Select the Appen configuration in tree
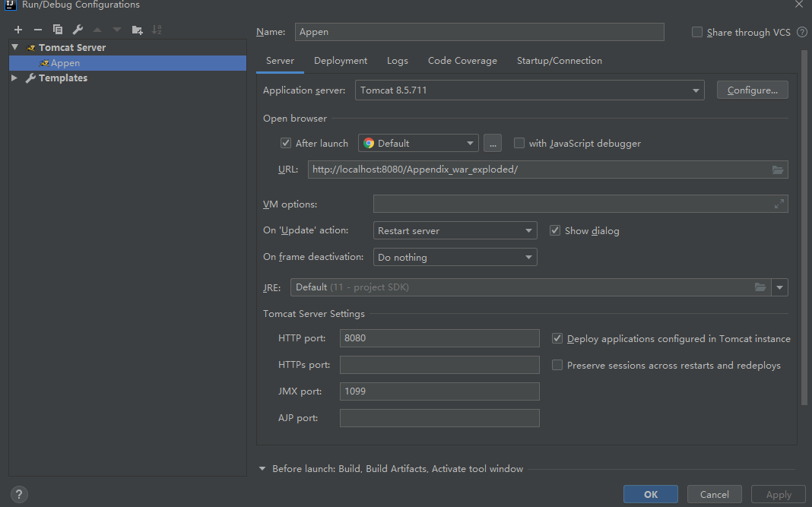 coord(128,63)
